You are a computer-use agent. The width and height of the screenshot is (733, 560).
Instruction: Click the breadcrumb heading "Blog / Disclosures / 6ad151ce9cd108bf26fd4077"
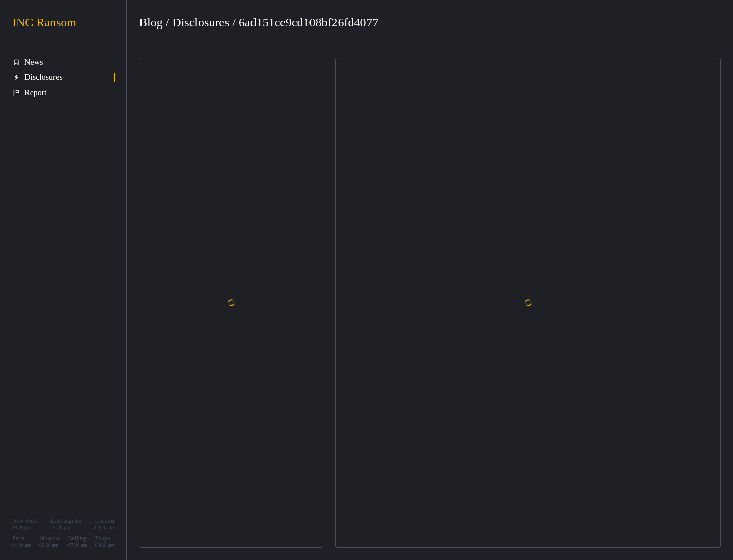coord(259,22)
